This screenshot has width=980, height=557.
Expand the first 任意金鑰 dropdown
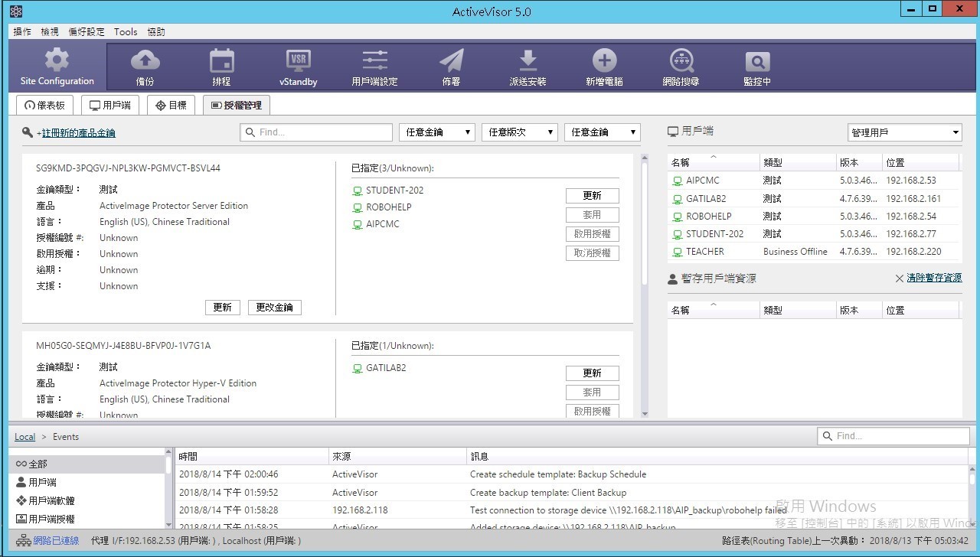click(436, 132)
